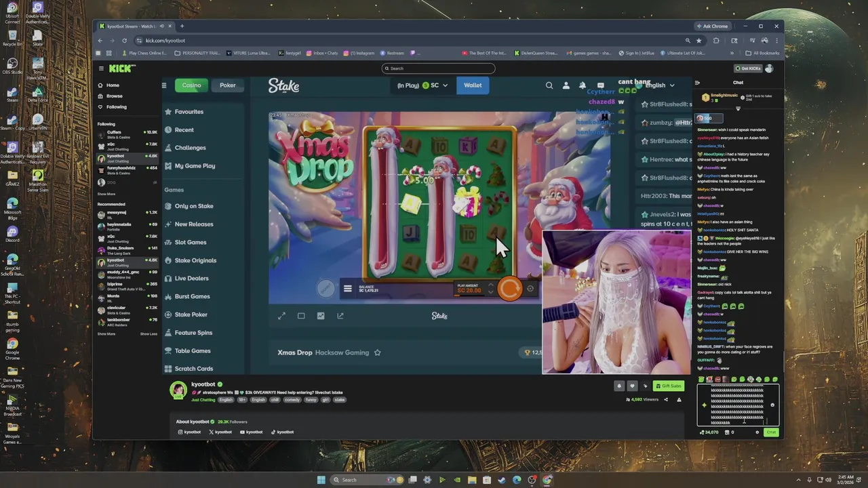Open Stake search magnifier icon
The image size is (868, 488).
point(549,85)
